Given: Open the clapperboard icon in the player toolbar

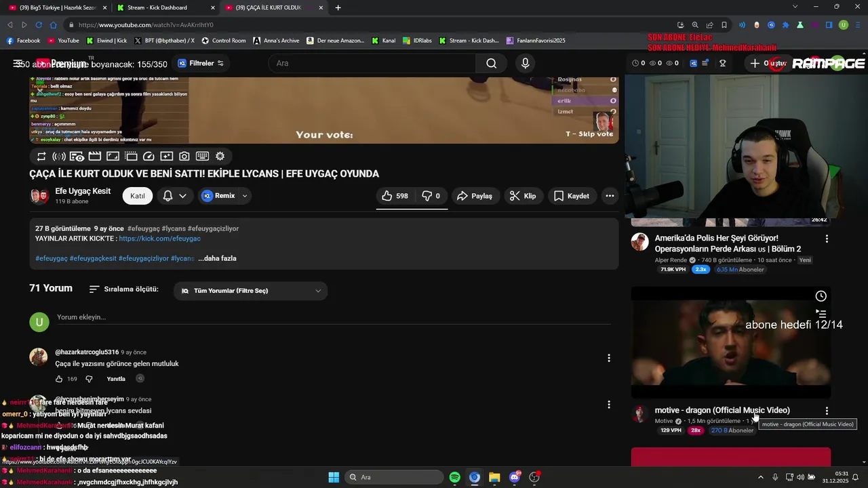Looking at the screenshot, I should coord(95,156).
